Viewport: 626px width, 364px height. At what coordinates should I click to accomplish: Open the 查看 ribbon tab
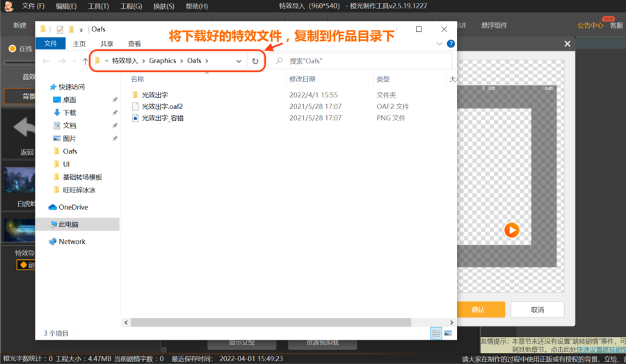(x=134, y=44)
